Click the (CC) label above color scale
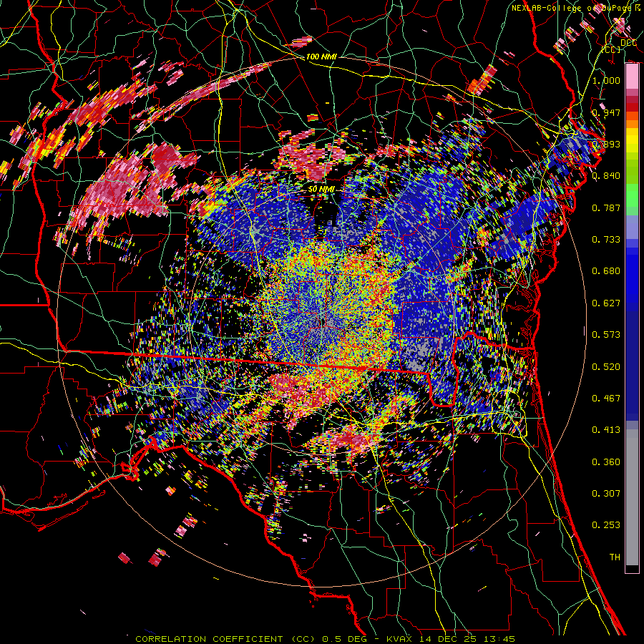This screenshot has height=644, width=644. click(x=611, y=49)
